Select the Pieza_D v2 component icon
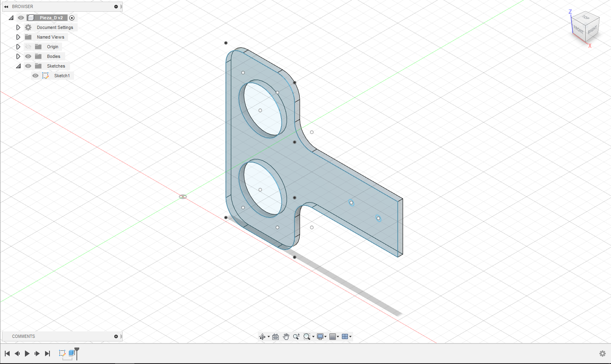 (x=31, y=18)
